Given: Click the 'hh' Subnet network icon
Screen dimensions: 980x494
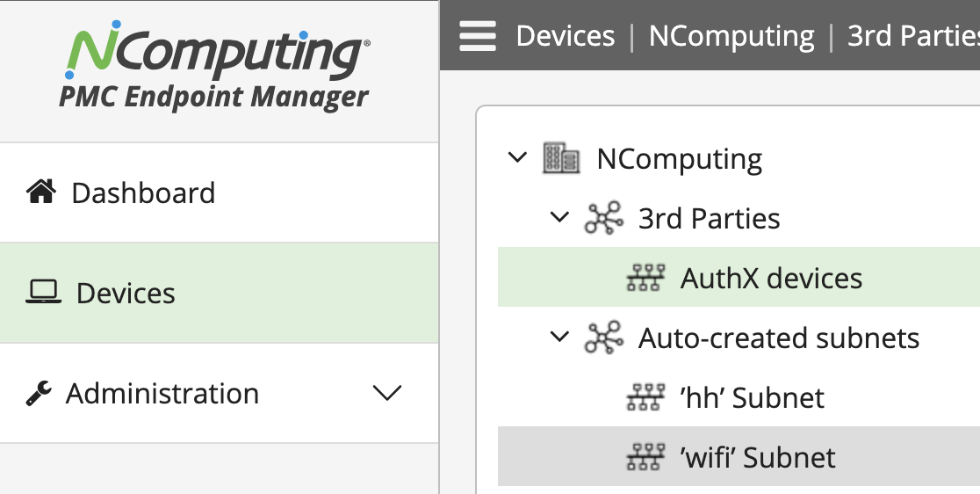Looking at the screenshot, I should tap(645, 397).
